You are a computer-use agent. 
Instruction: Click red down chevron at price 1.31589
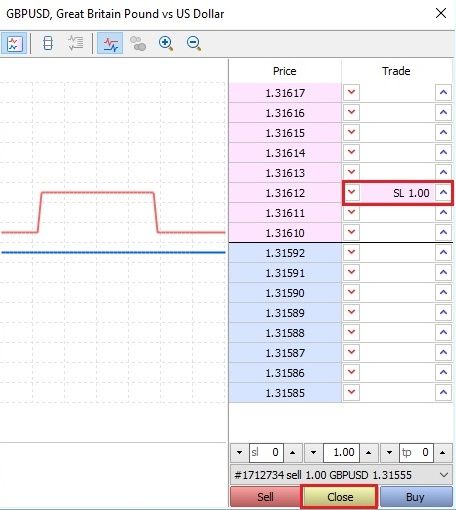(351, 312)
